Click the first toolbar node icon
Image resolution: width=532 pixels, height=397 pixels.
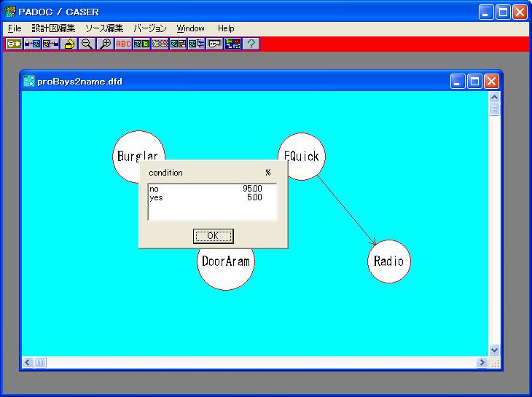coord(14,44)
